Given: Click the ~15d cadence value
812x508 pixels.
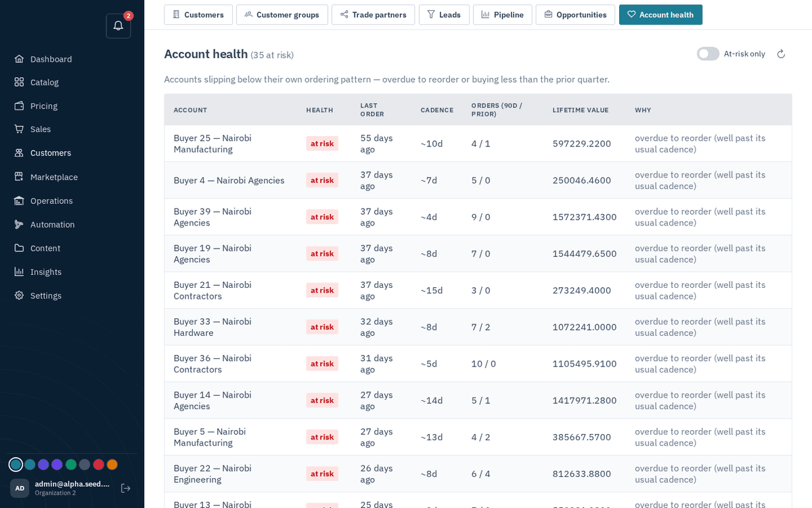Looking at the screenshot, I should point(432,290).
